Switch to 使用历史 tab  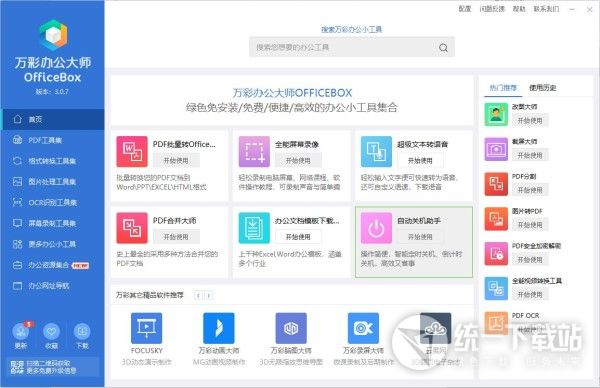coord(543,88)
